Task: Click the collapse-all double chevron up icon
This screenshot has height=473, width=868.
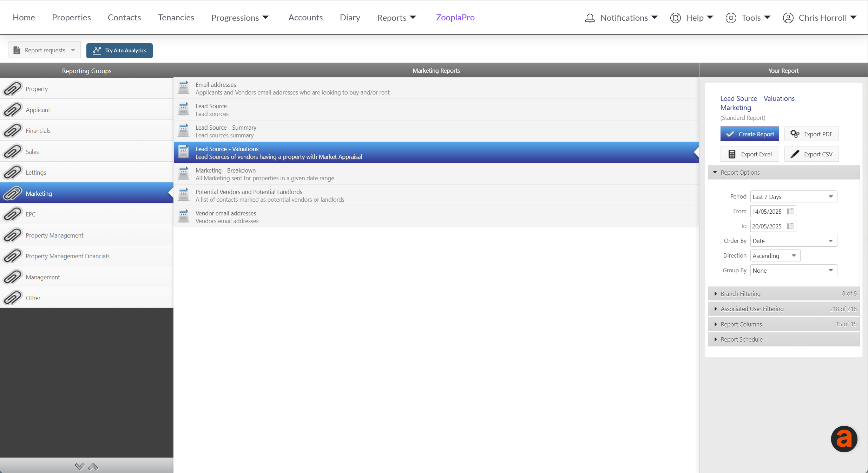Action: point(93,467)
